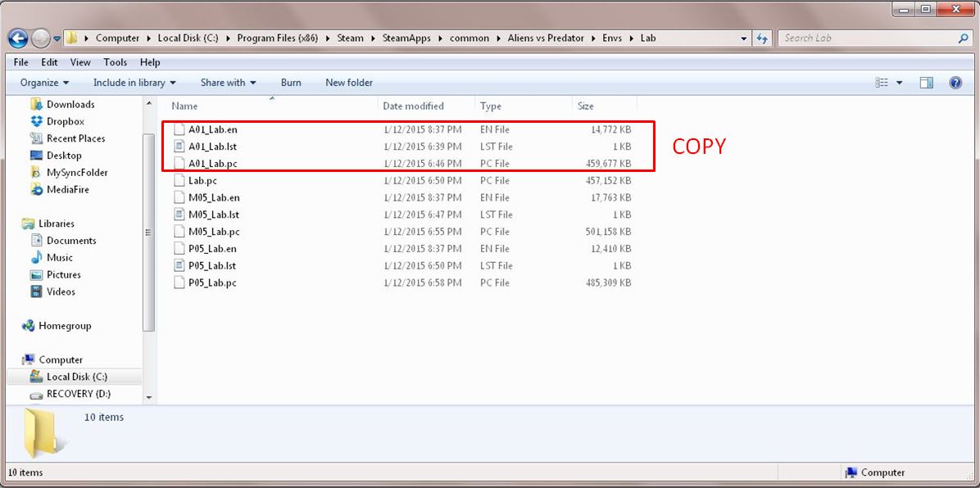Open the Organize dropdown
The width and height of the screenshot is (980, 488).
[x=44, y=83]
